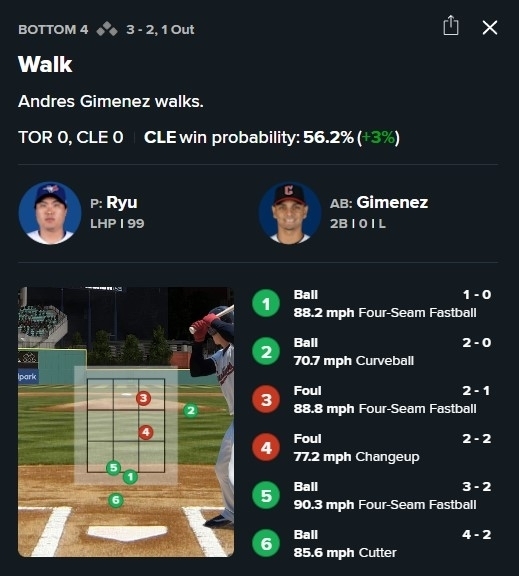
Task: Select pitch 1 green circle in list
Action: [x=266, y=303]
